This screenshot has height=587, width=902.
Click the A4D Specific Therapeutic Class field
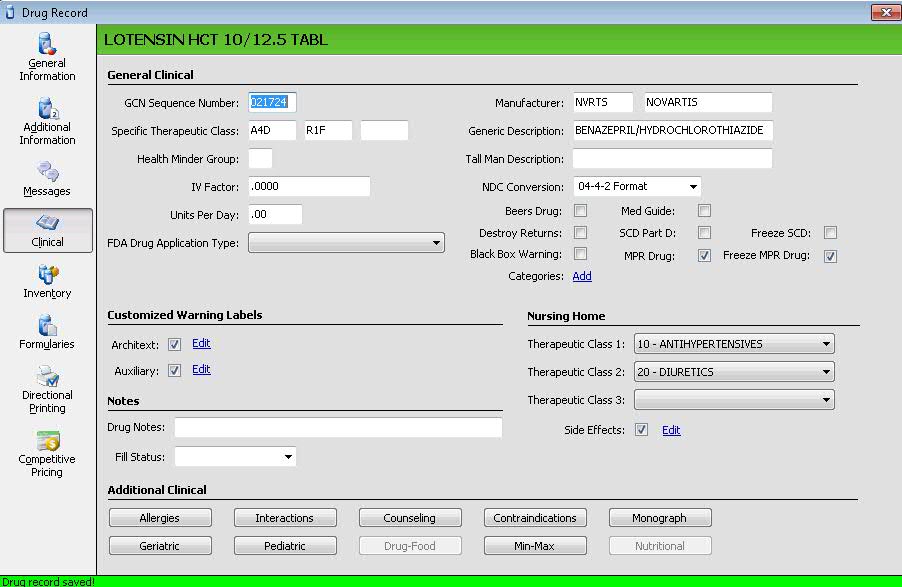coord(273,130)
